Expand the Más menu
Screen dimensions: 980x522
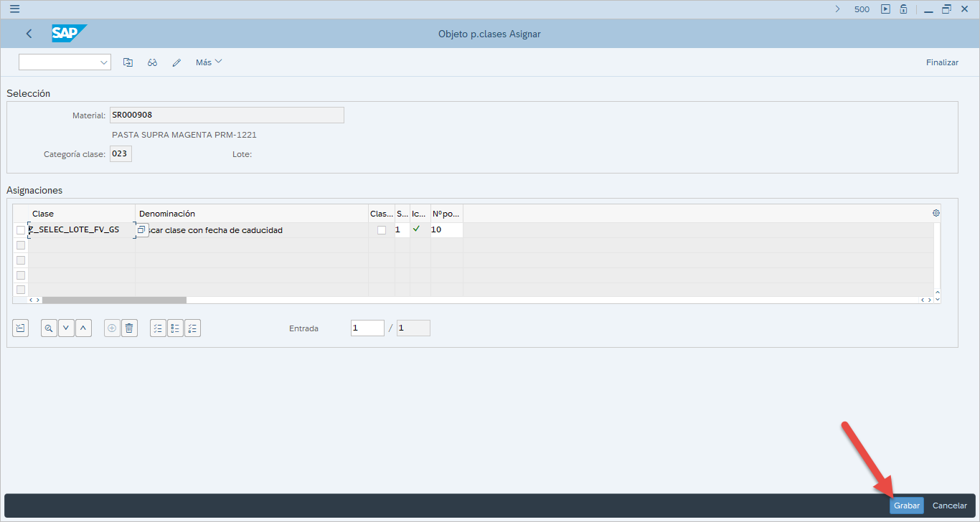point(209,62)
